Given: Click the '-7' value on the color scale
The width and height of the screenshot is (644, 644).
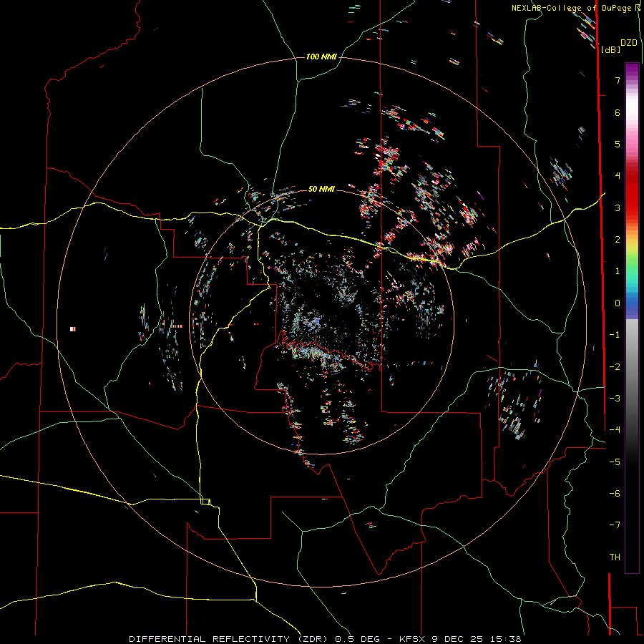Looking at the screenshot, I should (615, 525).
